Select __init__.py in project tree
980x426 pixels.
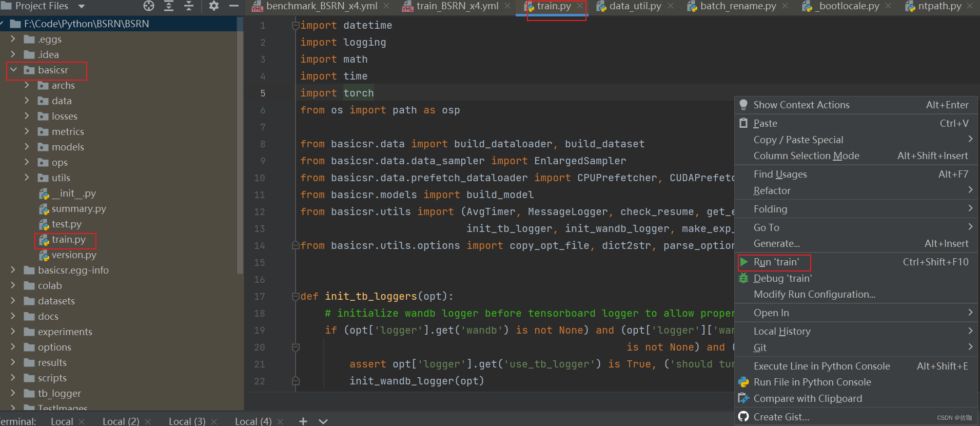click(x=73, y=193)
